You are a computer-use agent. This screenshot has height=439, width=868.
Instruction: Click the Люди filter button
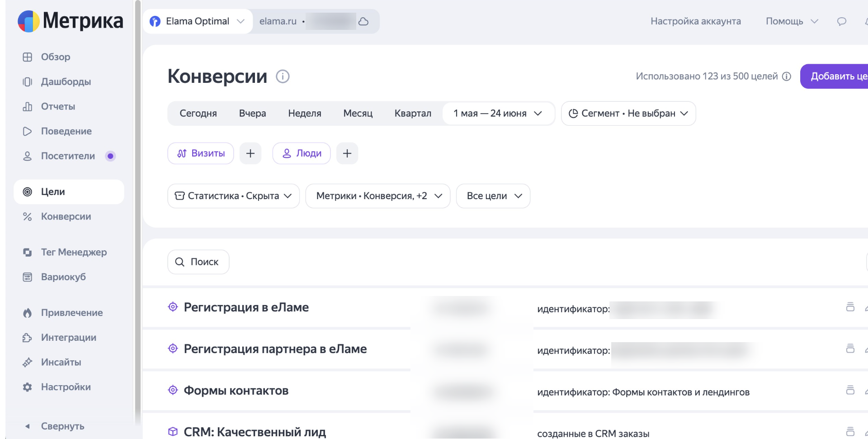[x=302, y=153]
